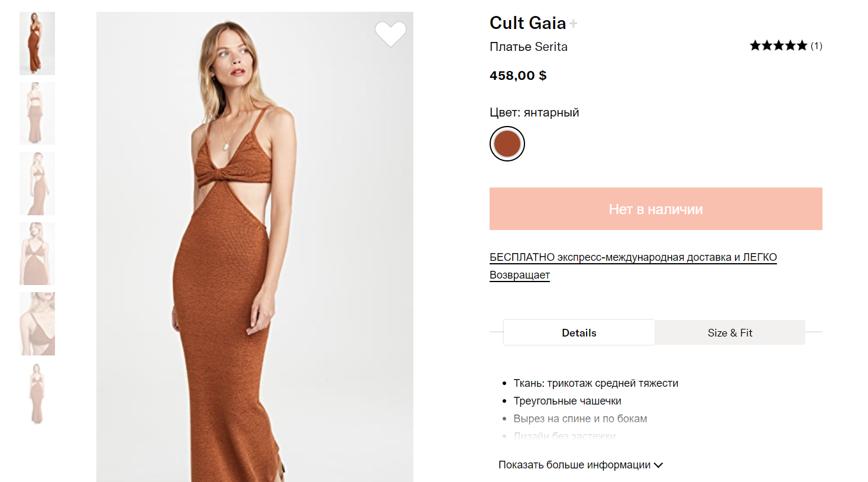The height and width of the screenshot is (482, 868).
Task: View the third side-view thumbnail
Action: point(37,183)
